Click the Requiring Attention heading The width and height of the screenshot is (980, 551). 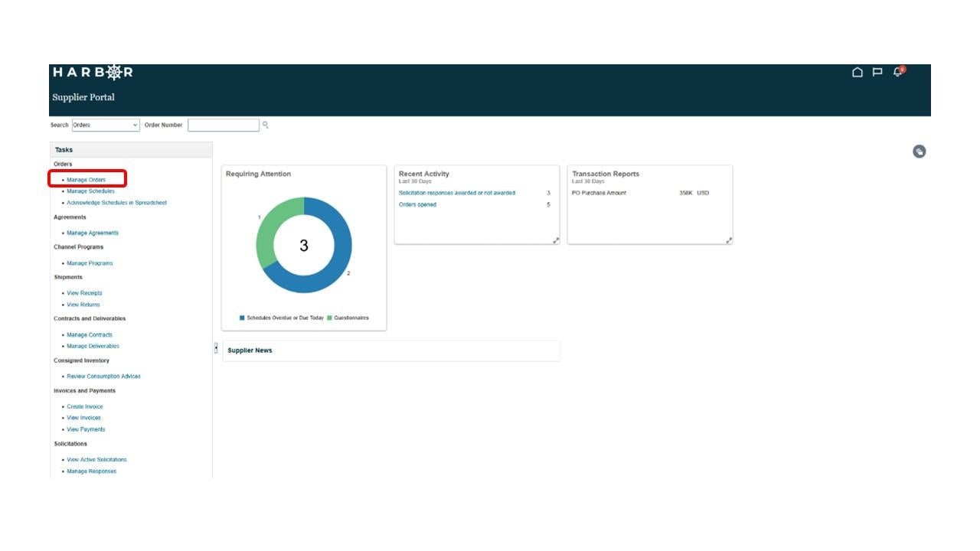[x=258, y=174]
